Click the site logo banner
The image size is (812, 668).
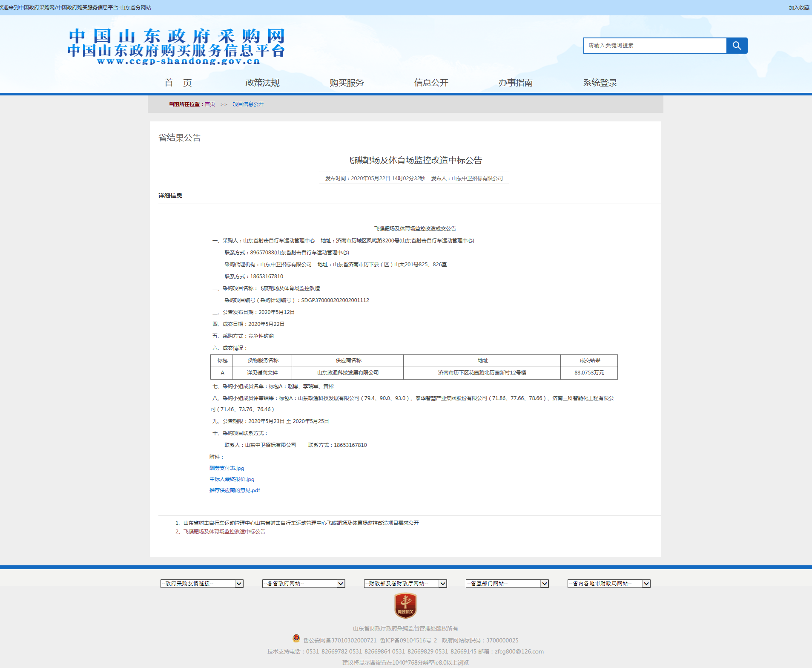coord(176,47)
